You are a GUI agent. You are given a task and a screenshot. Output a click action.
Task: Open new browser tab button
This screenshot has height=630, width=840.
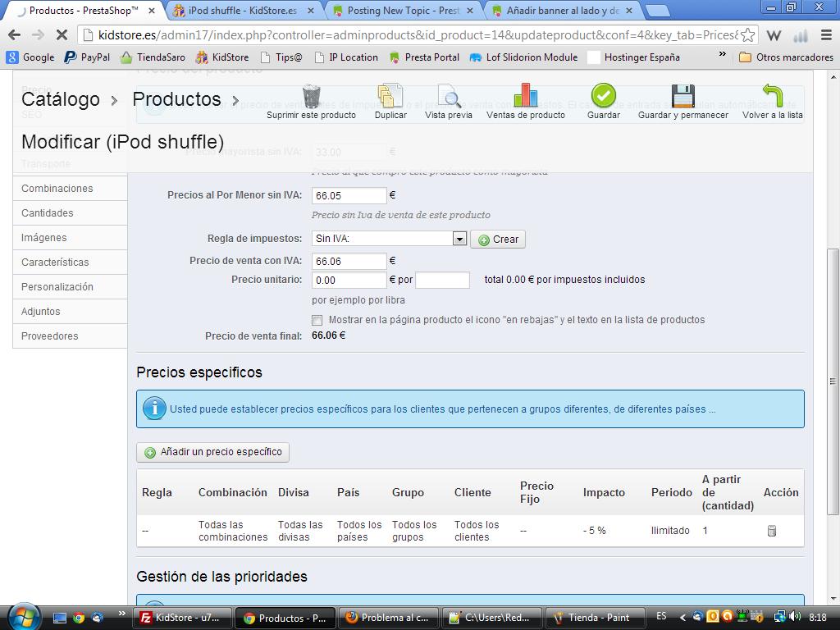(657, 11)
